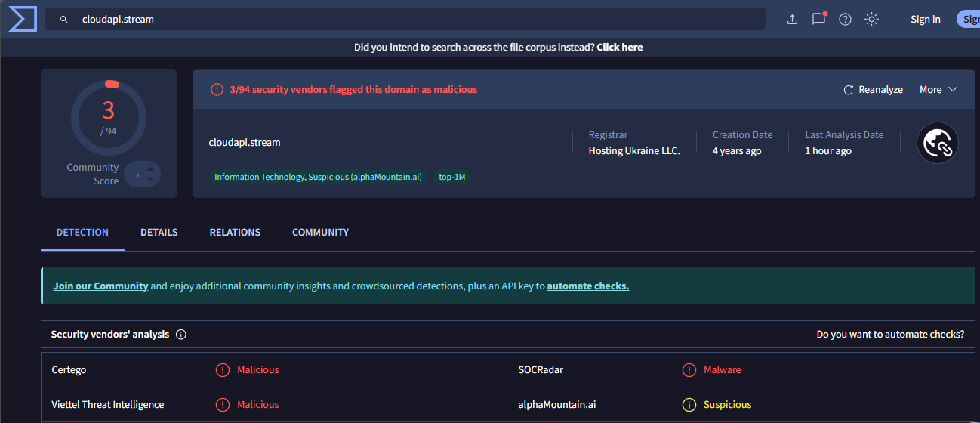
Task: Vote using the Community Score up/down control
Action: tap(143, 175)
